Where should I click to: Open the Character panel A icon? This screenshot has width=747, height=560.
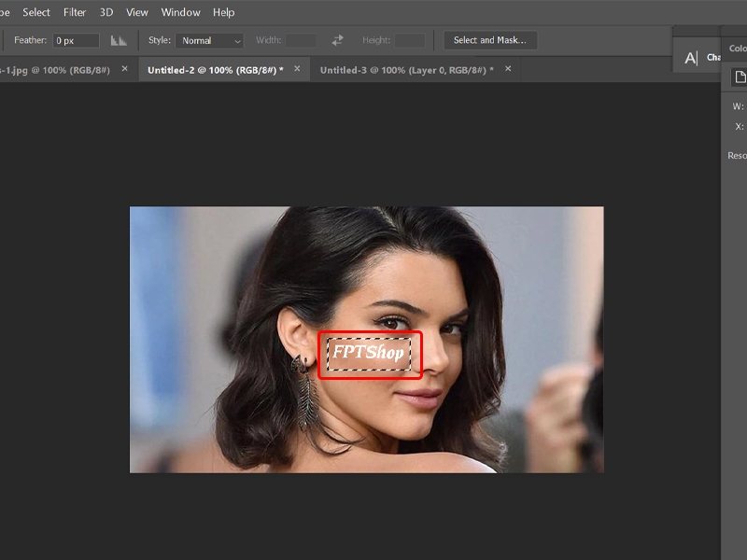coord(692,57)
